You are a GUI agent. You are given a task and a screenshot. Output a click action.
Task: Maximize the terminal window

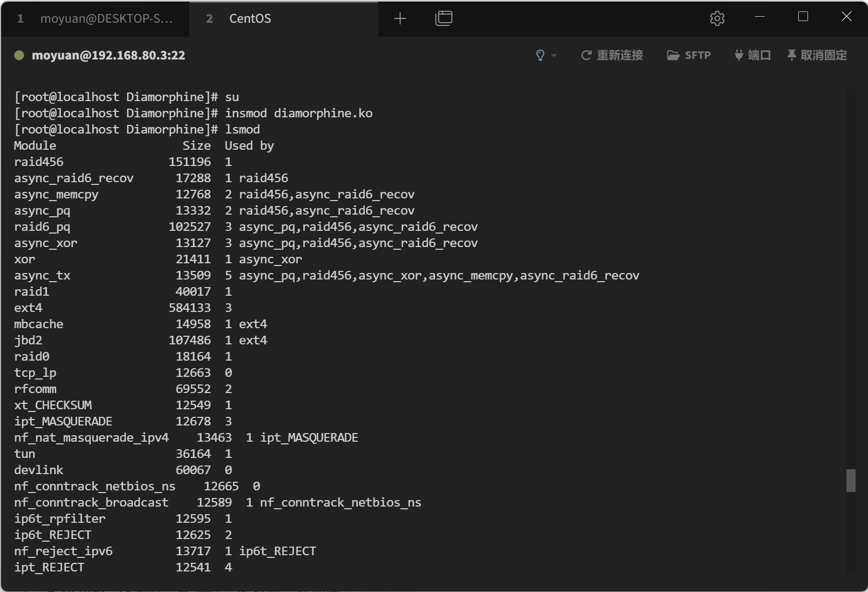pos(803,17)
